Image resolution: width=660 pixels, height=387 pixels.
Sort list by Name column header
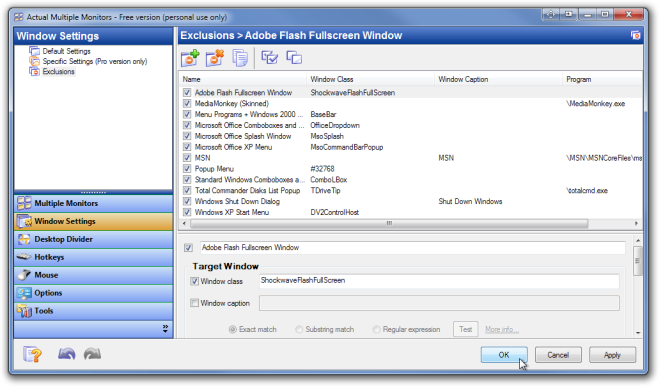tap(243, 79)
